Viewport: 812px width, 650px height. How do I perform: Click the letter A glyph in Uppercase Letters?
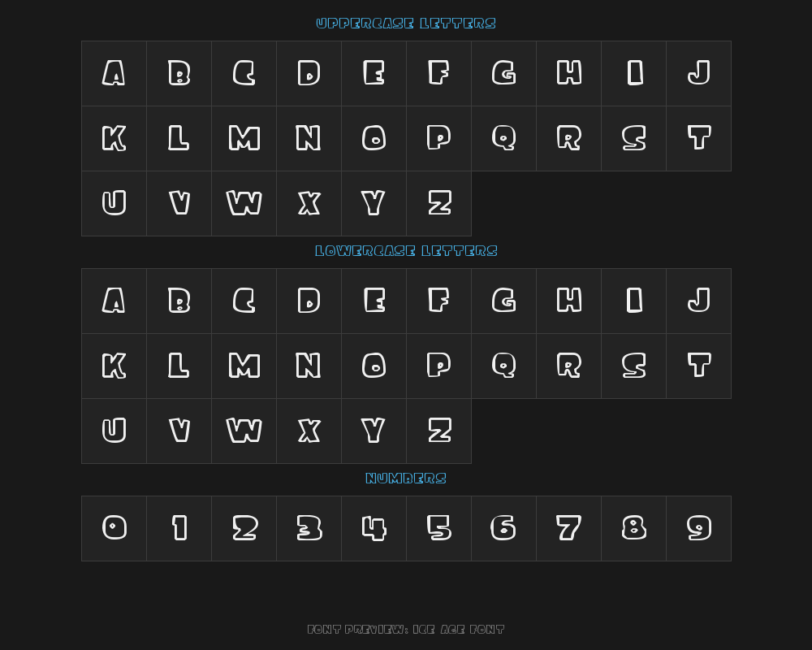(x=114, y=73)
